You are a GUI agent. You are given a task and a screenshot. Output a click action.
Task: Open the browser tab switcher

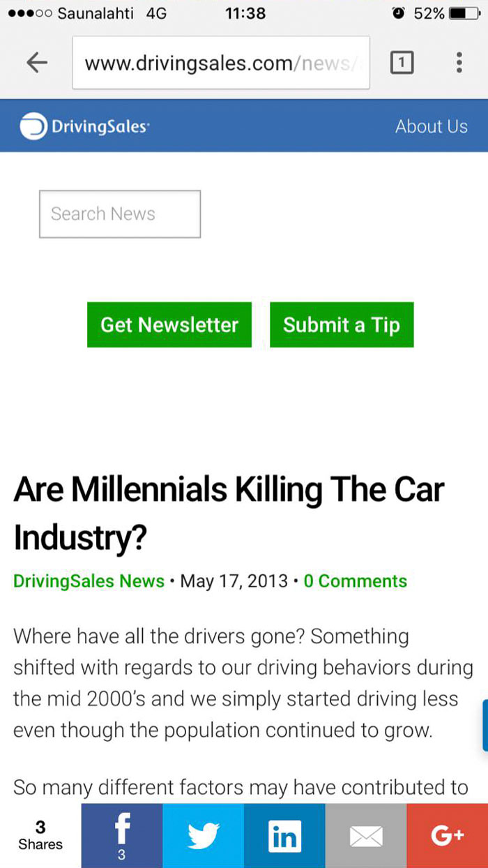[x=402, y=62]
